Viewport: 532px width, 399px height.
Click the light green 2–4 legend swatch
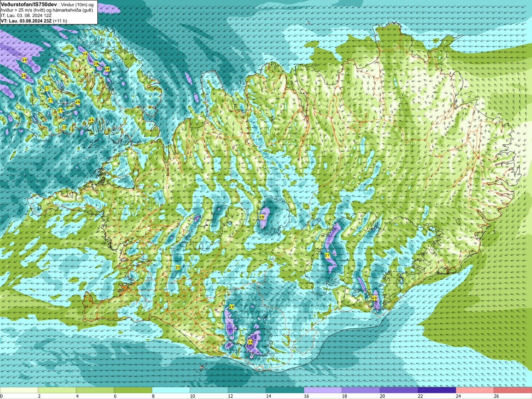tap(57, 390)
